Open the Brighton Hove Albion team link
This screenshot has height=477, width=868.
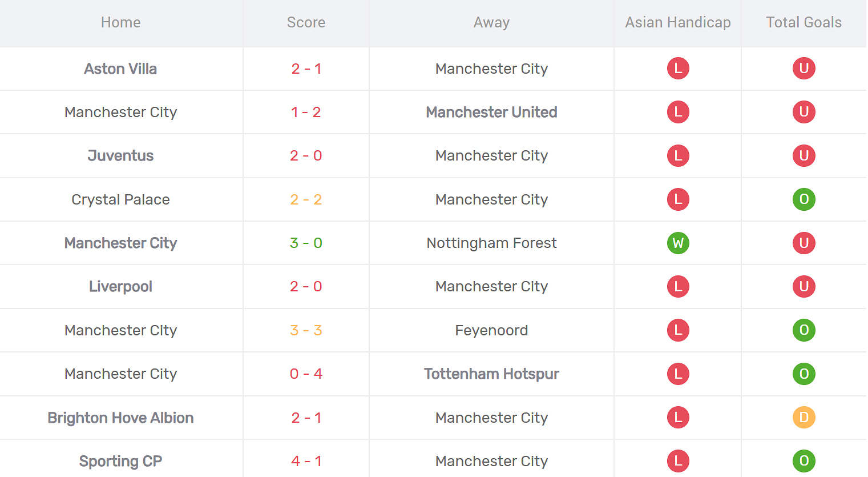tap(120, 418)
